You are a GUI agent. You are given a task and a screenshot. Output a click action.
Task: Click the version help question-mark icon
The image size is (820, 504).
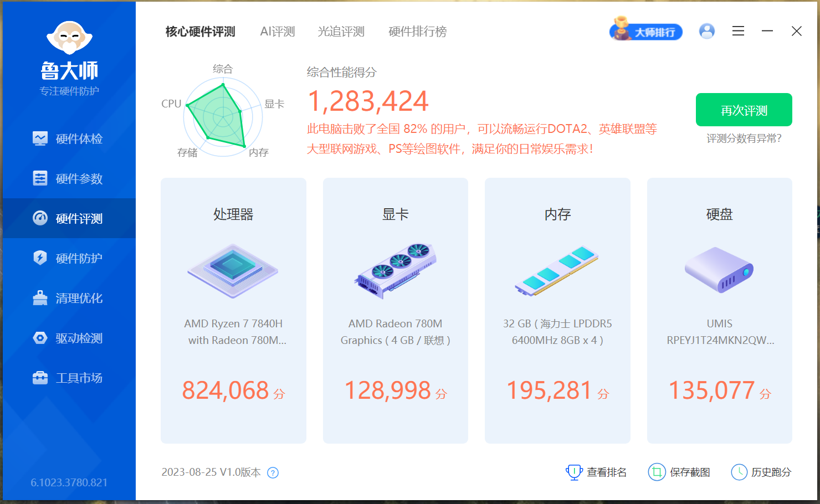(273, 472)
